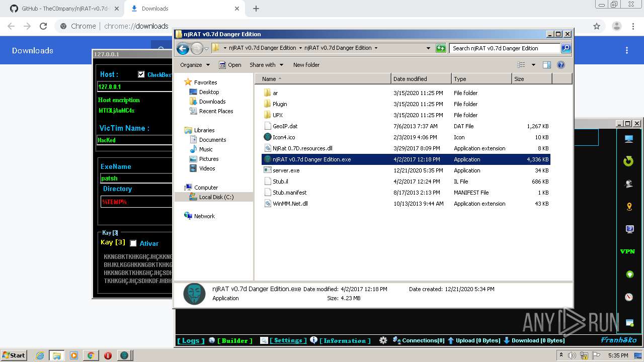Click the night-mode monitor icon in njRAT sidebar
The image size is (644, 362).
pos(629,229)
